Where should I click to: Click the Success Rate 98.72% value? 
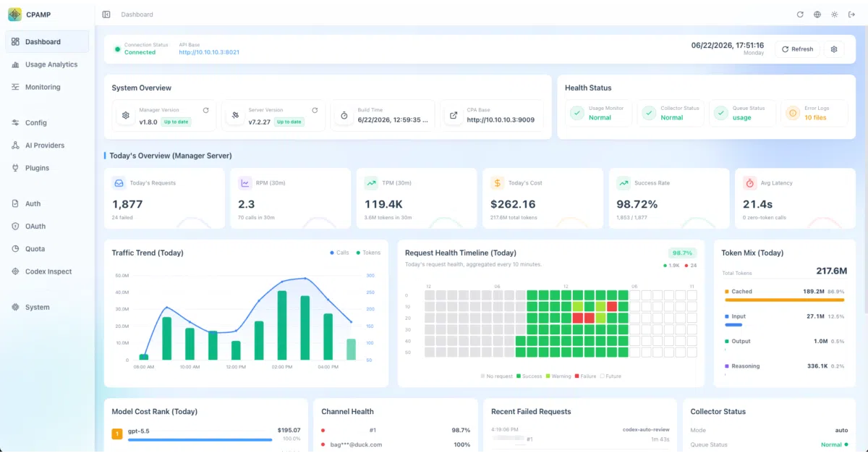pyautogui.click(x=637, y=204)
